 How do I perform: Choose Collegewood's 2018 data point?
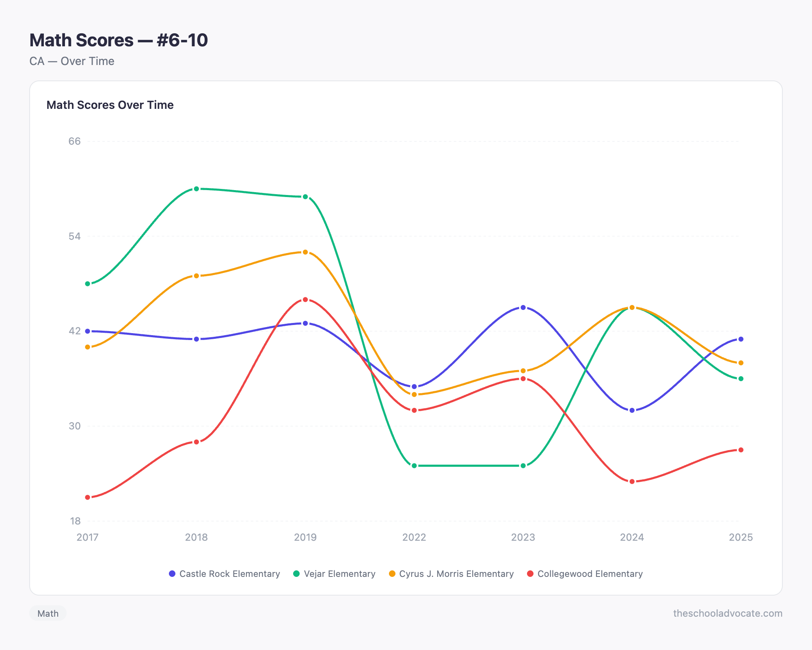tap(197, 442)
